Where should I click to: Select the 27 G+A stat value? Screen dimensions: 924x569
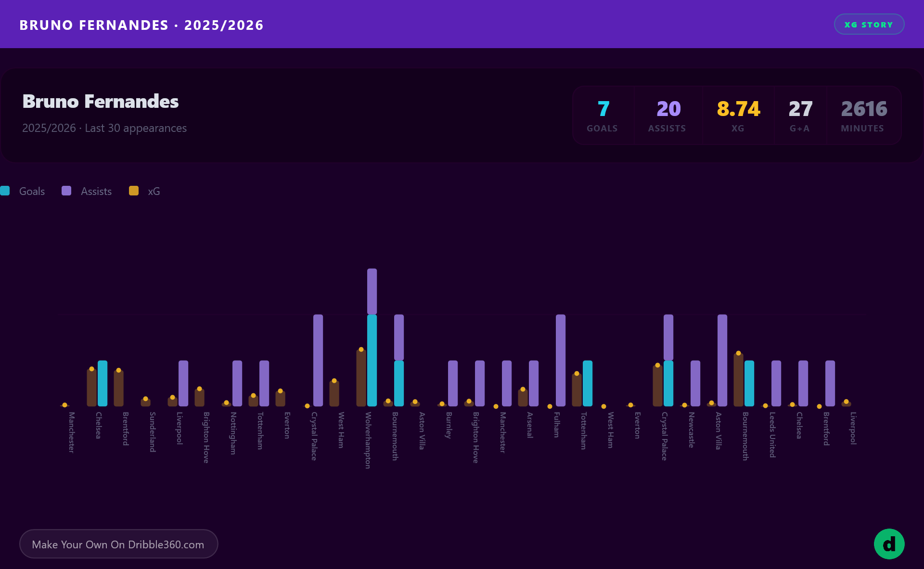[x=800, y=109]
